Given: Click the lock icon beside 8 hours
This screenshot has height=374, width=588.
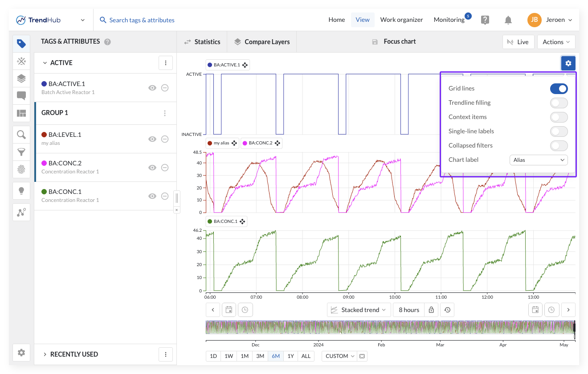Looking at the screenshot, I should 431,310.
